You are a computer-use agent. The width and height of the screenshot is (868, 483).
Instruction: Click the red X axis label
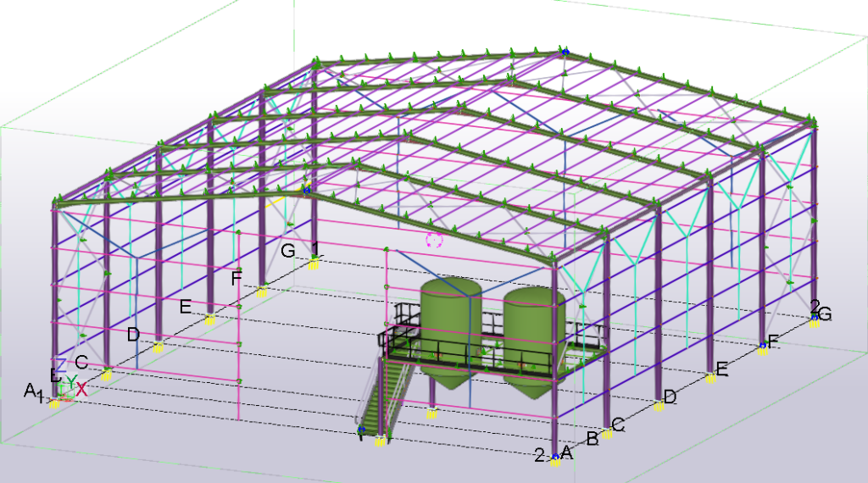click(81, 389)
